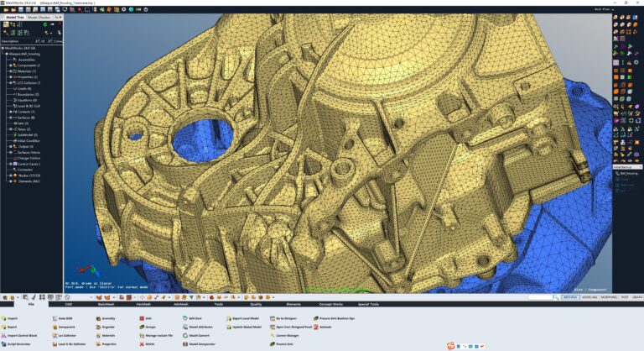Select Assemblies row in model tree
The height and width of the screenshot is (351, 644).
tap(26, 60)
